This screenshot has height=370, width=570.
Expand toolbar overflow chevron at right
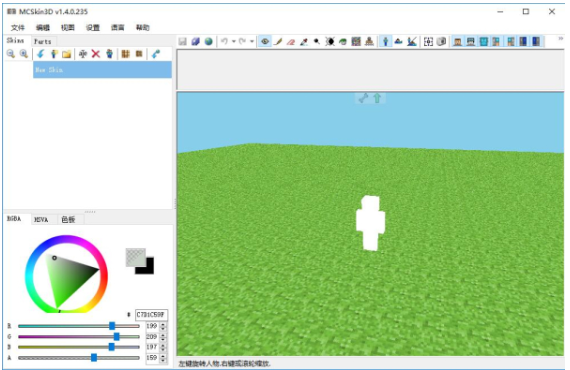tap(561, 38)
